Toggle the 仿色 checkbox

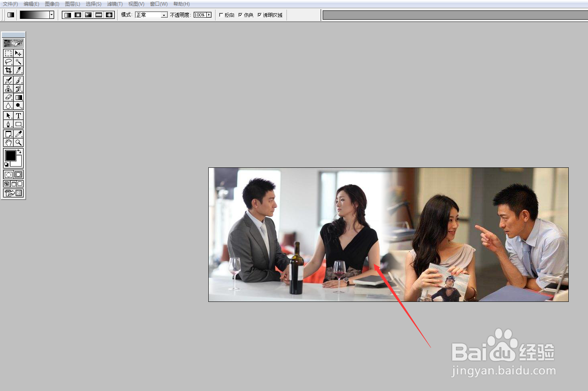(240, 15)
